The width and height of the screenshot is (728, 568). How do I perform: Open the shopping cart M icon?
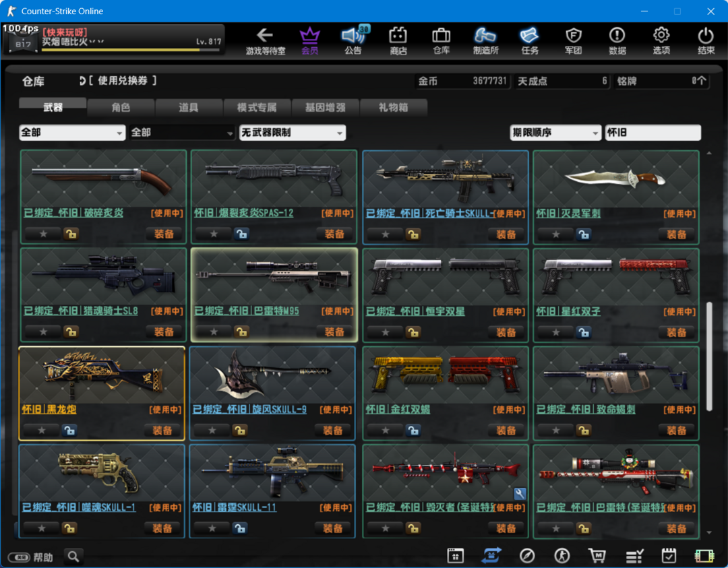coord(597,555)
